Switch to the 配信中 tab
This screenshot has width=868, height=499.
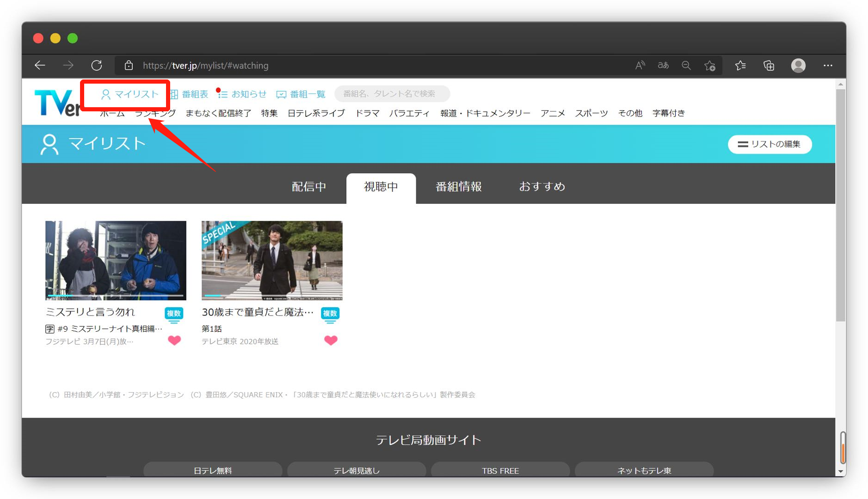point(309,187)
